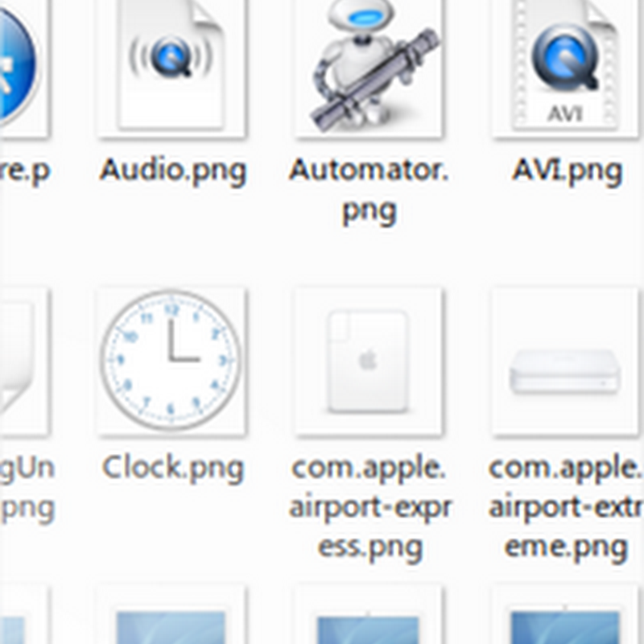Select the AirPort Express device icon
This screenshot has width=644, height=644.
pos(369,361)
